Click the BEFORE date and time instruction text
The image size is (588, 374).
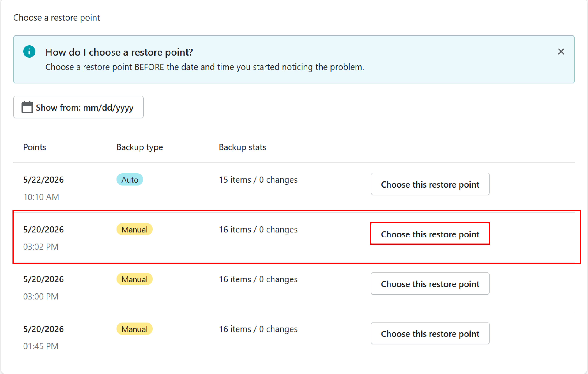205,67
